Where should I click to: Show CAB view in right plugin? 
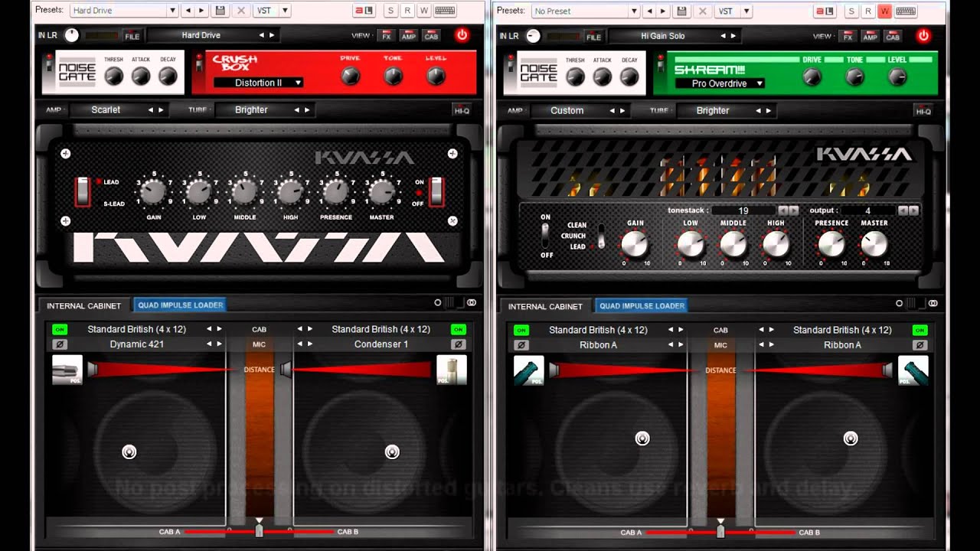coord(893,36)
